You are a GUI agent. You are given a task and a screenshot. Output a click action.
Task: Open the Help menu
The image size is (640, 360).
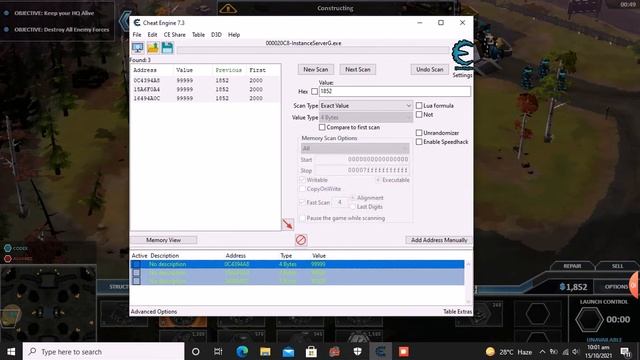pyautogui.click(x=234, y=35)
